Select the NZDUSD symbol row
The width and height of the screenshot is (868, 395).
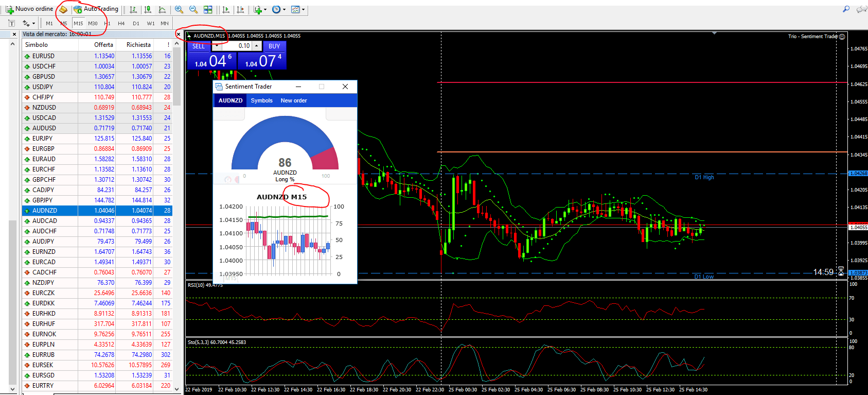(x=97, y=108)
